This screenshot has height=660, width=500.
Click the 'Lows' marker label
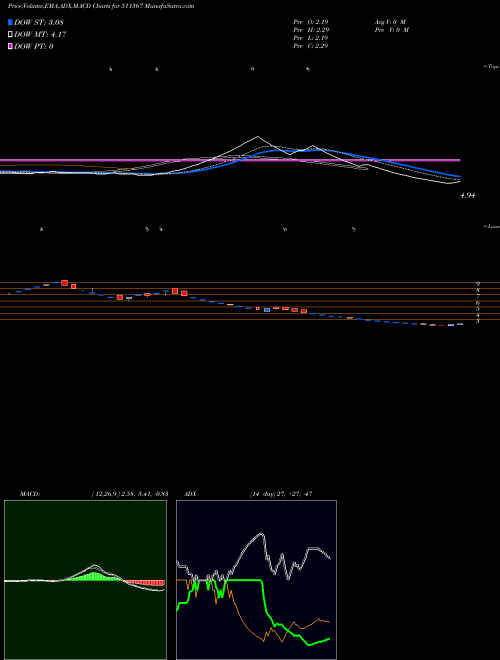[x=492, y=226]
